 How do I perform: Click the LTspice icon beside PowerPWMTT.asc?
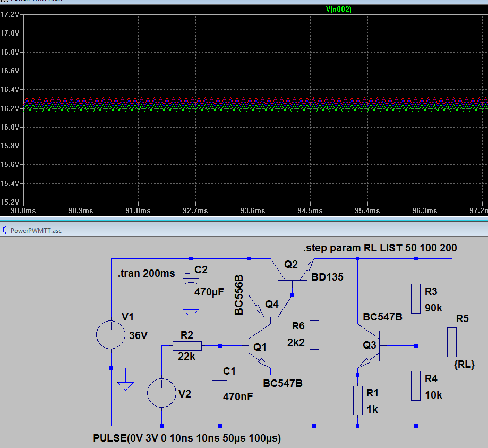[4, 231]
